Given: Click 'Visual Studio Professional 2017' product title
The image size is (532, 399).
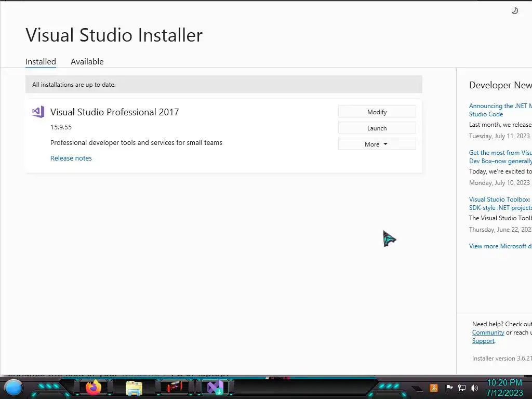Looking at the screenshot, I should pos(115,112).
